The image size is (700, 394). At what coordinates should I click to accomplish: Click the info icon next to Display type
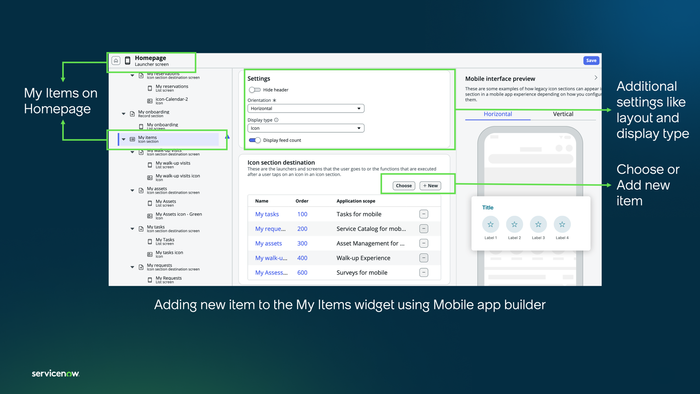[276, 120]
